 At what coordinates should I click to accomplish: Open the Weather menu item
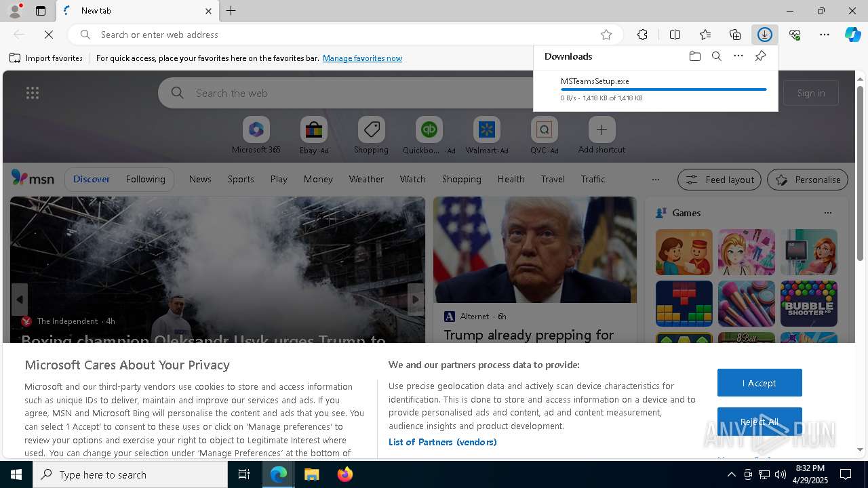click(x=366, y=179)
